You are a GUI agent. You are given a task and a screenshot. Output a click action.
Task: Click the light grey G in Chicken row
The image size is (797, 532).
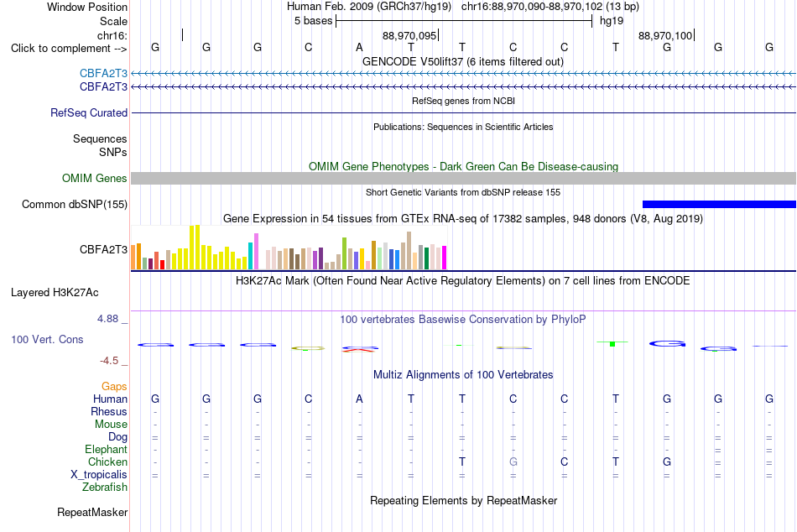(x=513, y=462)
